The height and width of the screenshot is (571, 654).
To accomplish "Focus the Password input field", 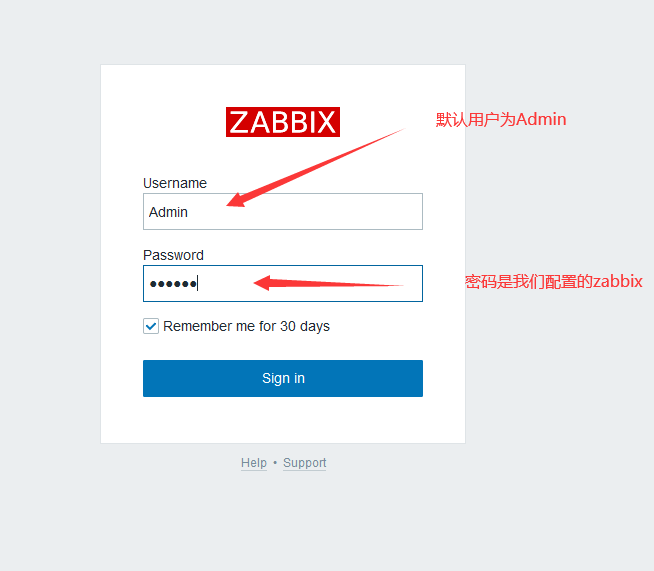I will 283,283.
